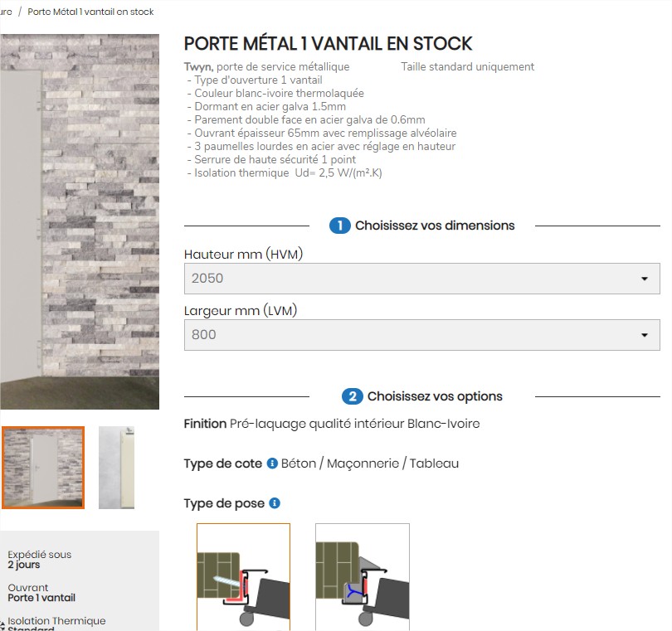The height and width of the screenshot is (631, 672).
Task: Select the second product thumbnail image
Action: tap(117, 468)
